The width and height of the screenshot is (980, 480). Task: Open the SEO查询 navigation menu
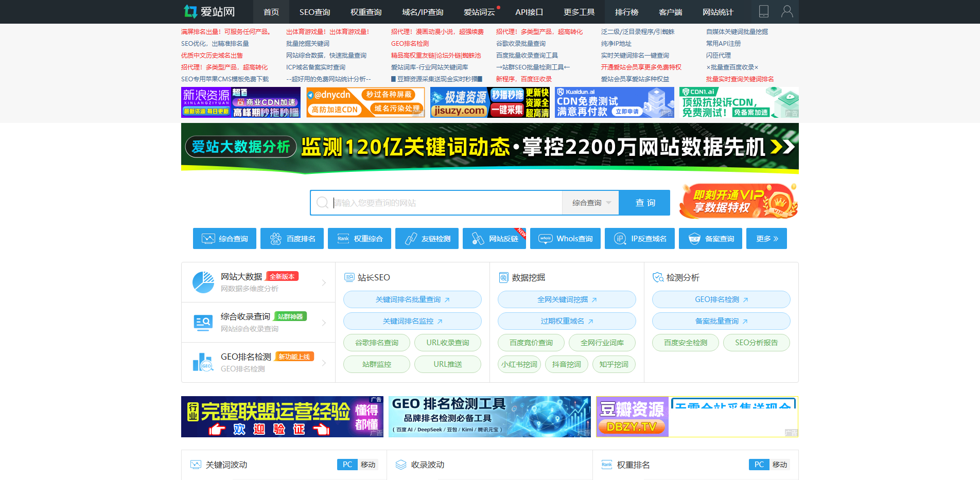coord(314,11)
